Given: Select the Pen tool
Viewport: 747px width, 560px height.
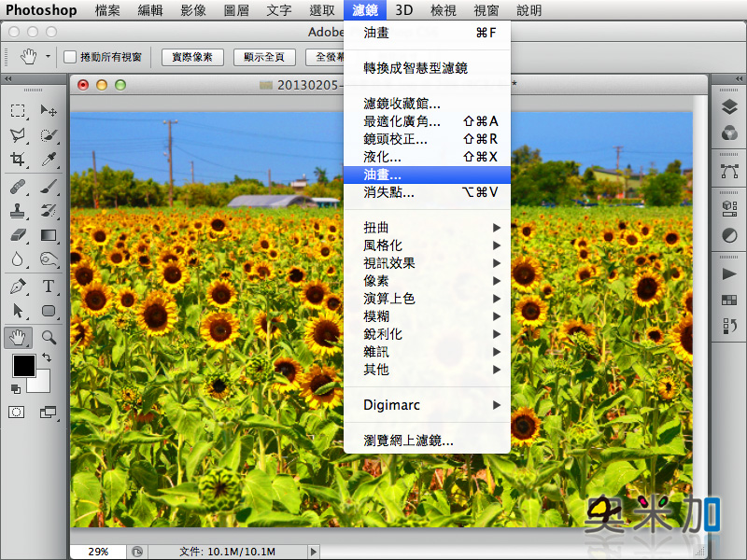Looking at the screenshot, I should 18,287.
